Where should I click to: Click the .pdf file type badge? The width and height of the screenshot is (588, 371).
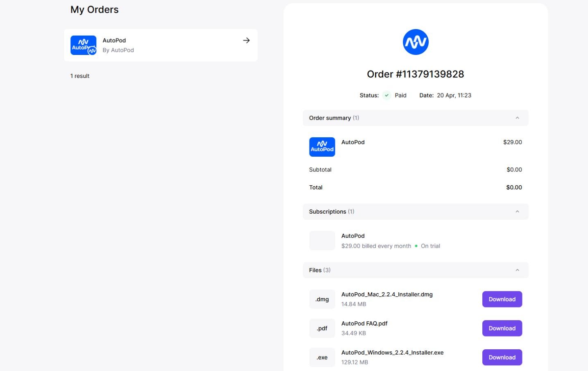click(322, 328)
